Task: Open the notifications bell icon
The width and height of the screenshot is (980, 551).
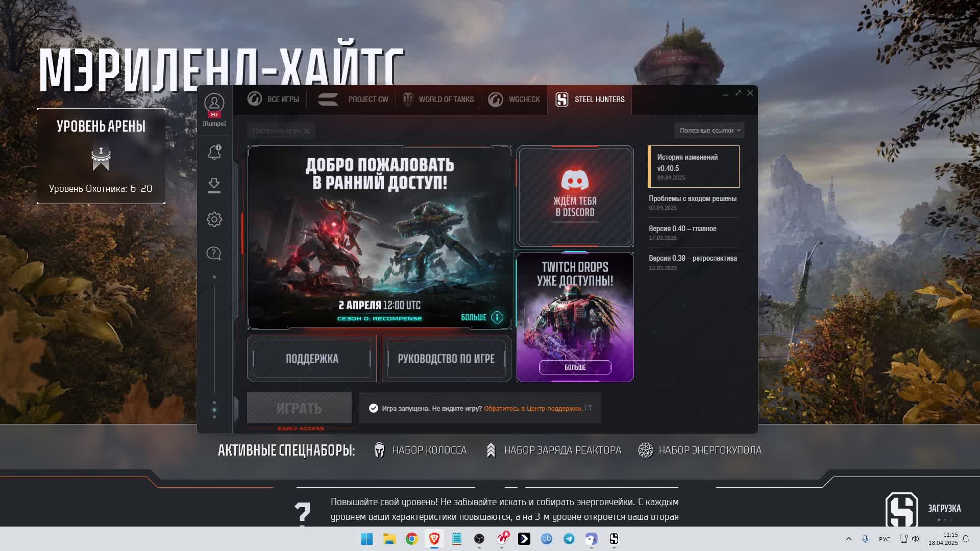Action: click(214, 152)
